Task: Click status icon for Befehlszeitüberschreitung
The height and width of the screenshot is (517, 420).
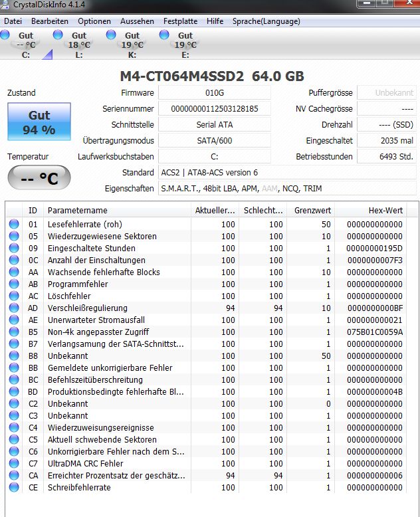Action: [x=14, y=379]
